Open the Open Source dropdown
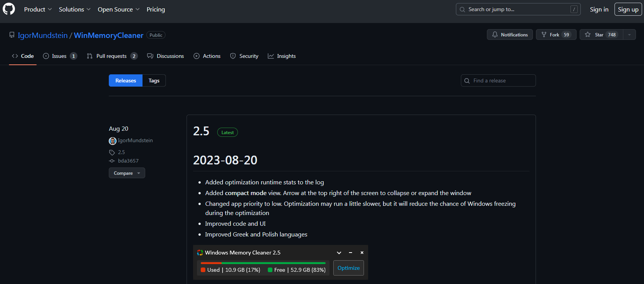 tap(119, 9)
